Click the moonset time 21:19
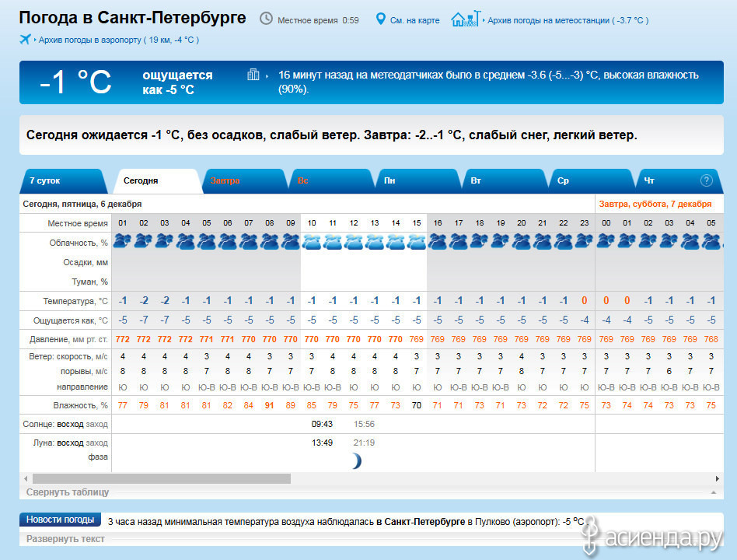 tap(364, 443)
